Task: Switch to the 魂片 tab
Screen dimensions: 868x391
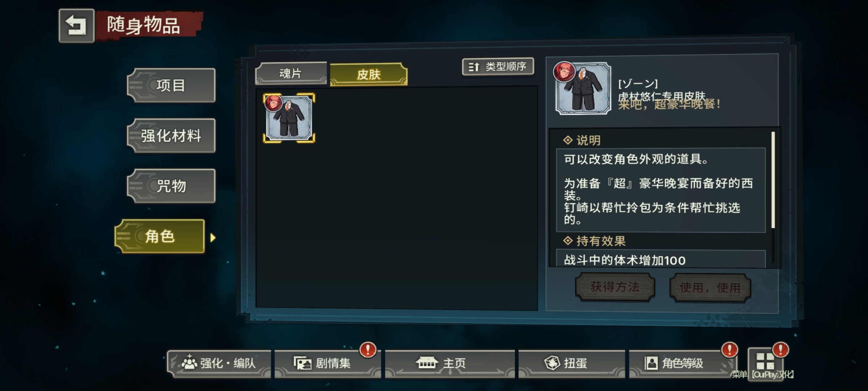Action: point(291,73)
